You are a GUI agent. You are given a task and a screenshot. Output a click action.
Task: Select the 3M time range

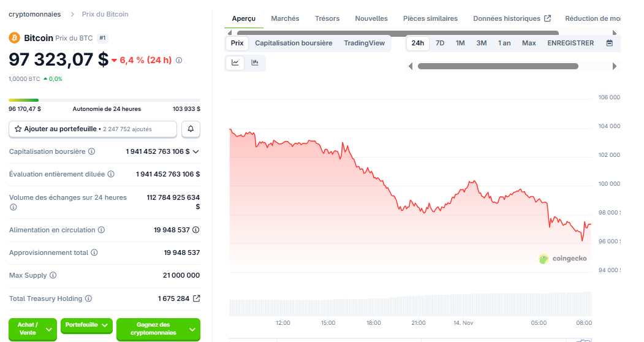(482, 43)
